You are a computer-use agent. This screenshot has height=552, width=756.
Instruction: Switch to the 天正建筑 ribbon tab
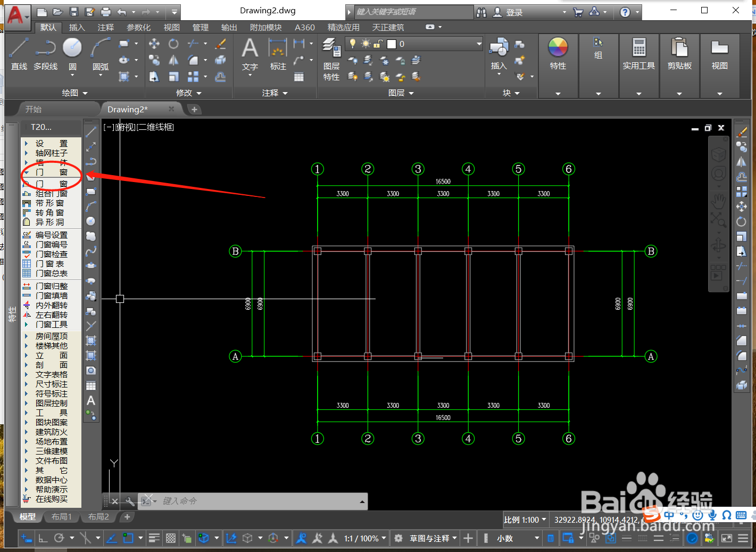point(388,27)
